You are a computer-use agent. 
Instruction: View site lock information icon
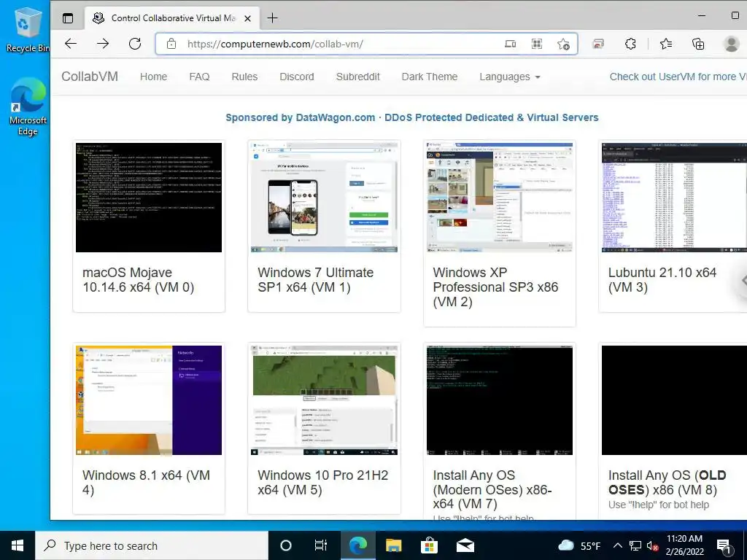[171, 44]
